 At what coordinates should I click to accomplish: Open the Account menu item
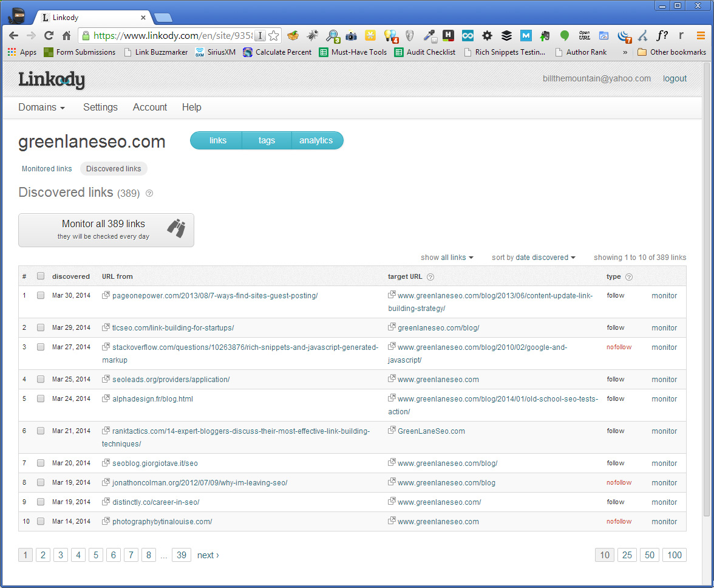point(150,108)
